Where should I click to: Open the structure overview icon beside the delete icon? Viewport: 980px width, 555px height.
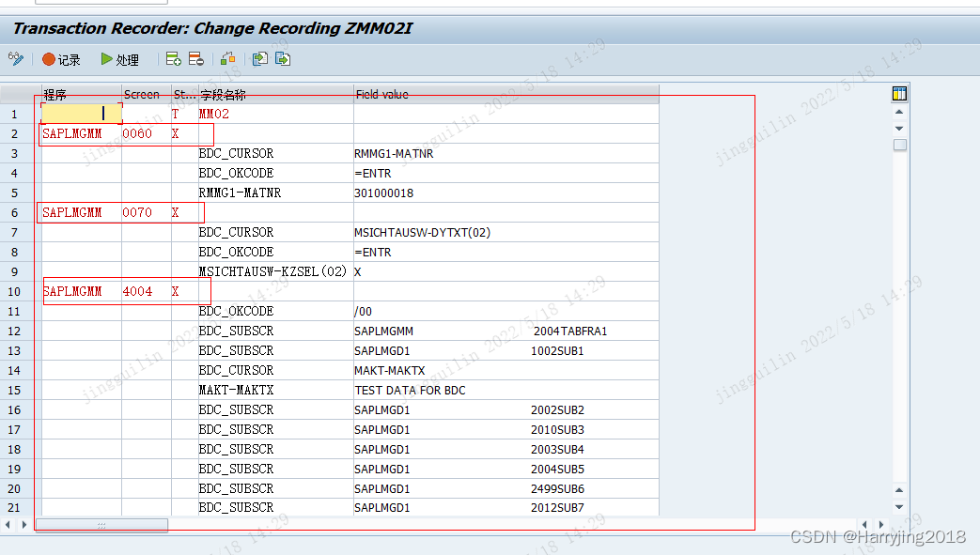(226, 58)
